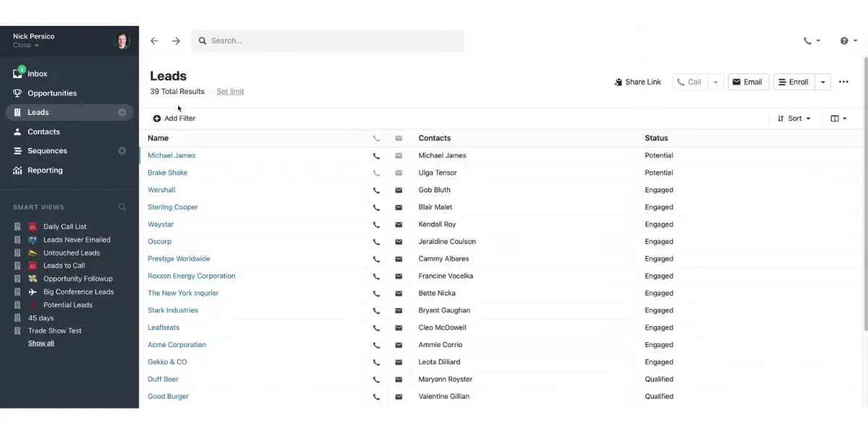Open Leads to Call smart view

64,266
